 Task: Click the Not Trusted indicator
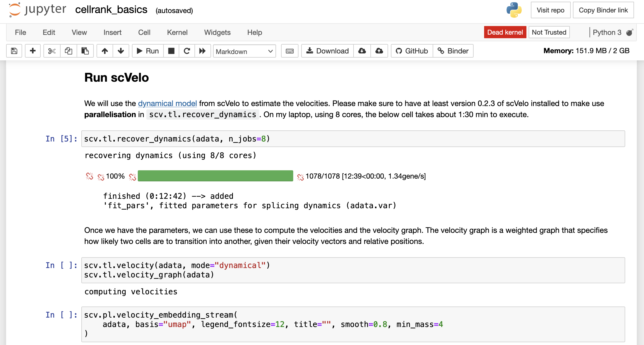[x=549, y=32]
